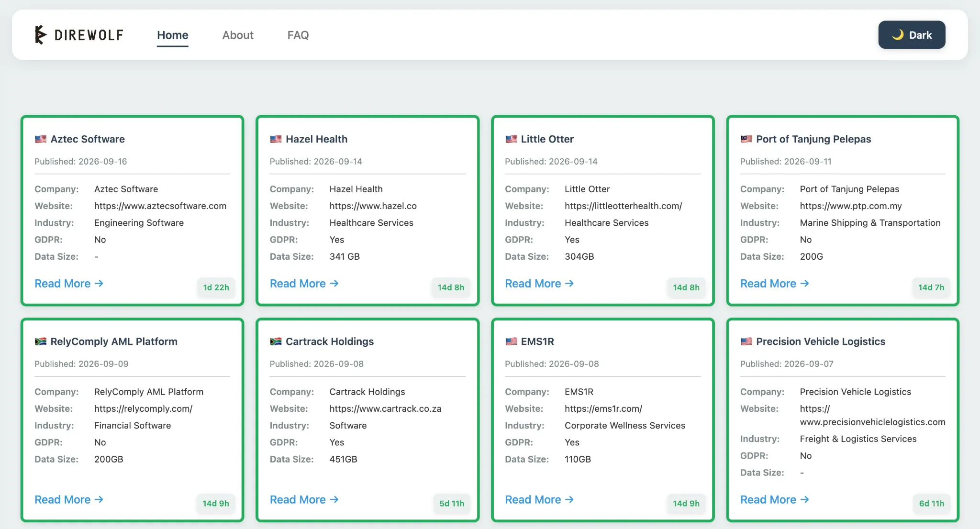This screenshot has width=980, height=529.
Task: Click the 14d 8h badge on Hazel Health card
Action: [x=451, y=287]
